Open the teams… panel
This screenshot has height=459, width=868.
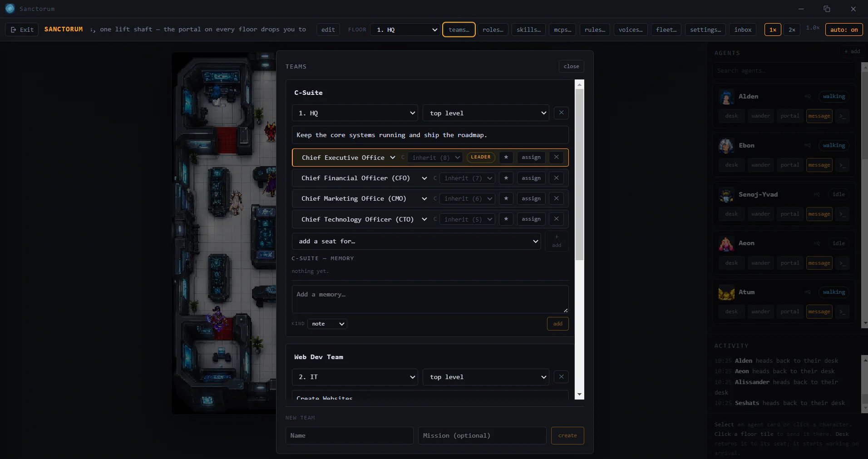pos(459,30)
